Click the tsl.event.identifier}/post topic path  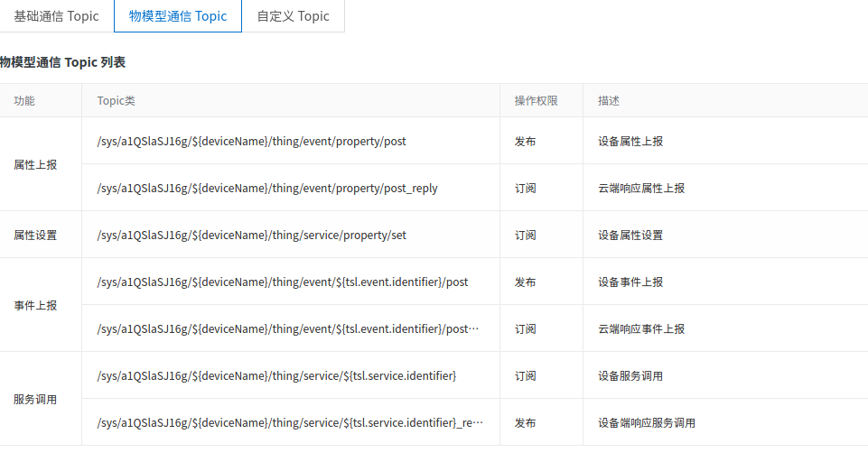point(283,282)
